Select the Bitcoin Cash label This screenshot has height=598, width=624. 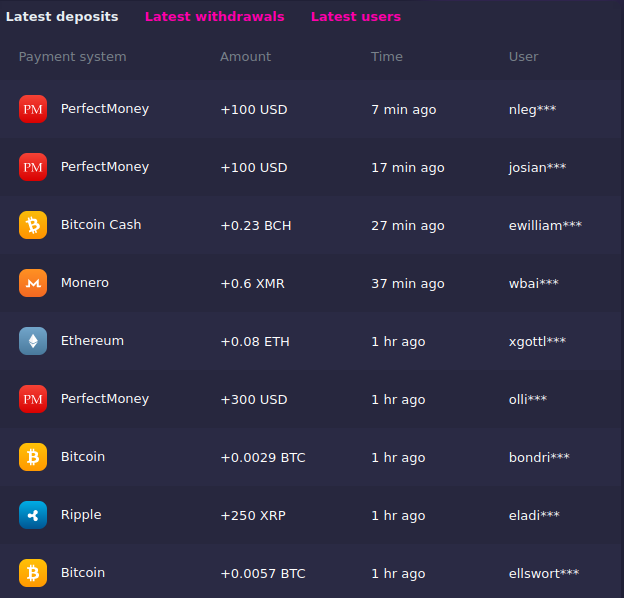click(x=101, y=225)
